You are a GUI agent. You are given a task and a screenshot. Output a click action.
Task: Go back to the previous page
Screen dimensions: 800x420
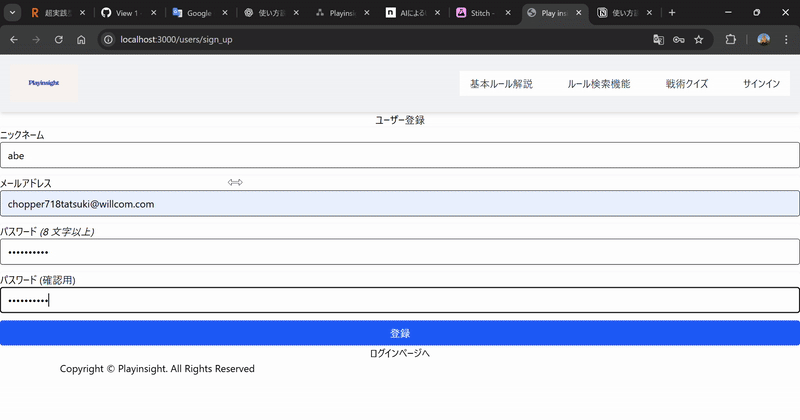[x=14, y=40]
